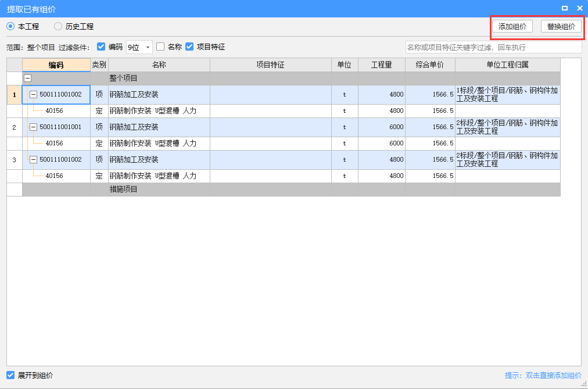Select the 历史工程 radio option

[58, 26]
